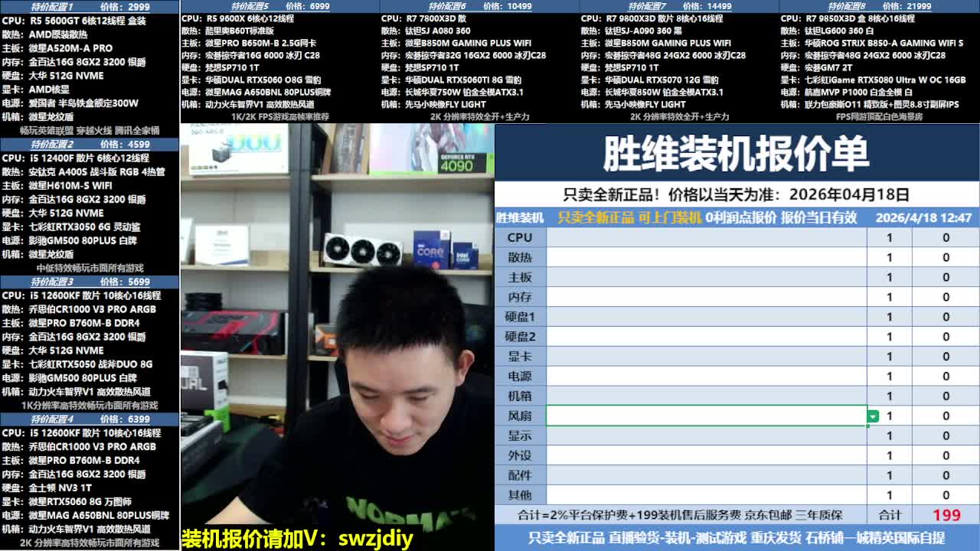The image size is (980, 551).
Task: Click the 特价配置2 header banner
Action: click(90, 144)
